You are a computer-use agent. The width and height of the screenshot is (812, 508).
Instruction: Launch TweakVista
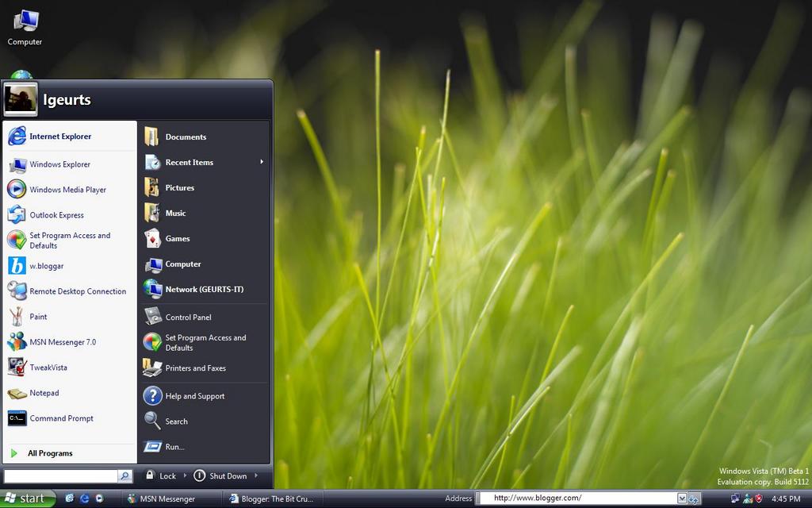pos(70,368)
